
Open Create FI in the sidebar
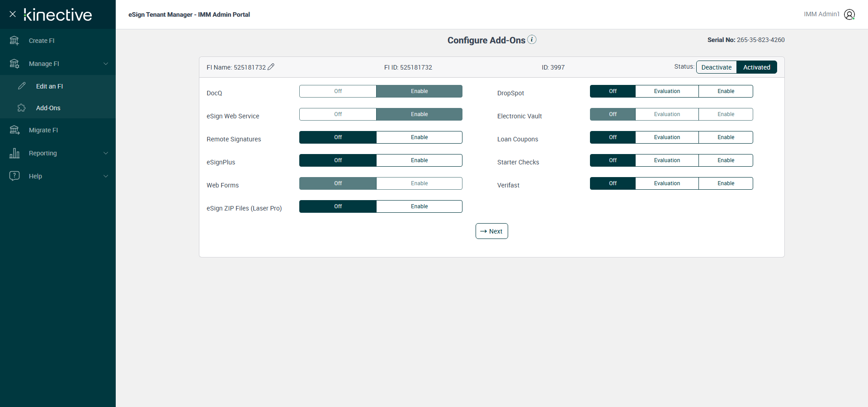click(58, 41)
